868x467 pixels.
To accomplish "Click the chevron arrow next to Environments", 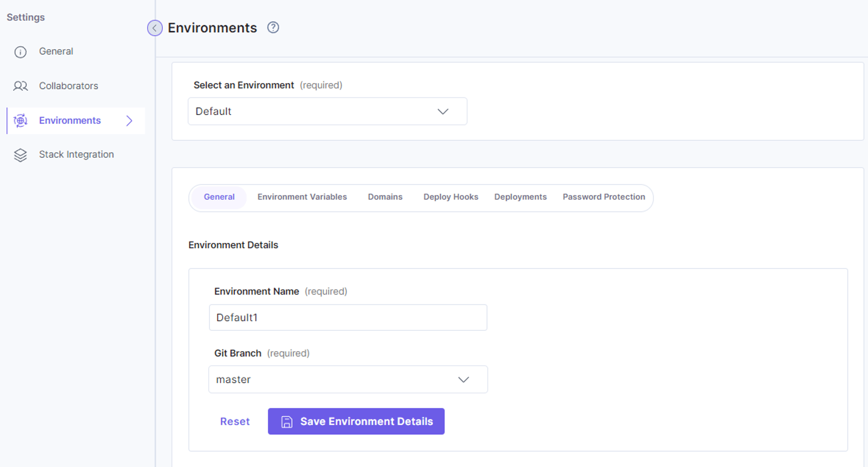I will (x=129, y=121).
